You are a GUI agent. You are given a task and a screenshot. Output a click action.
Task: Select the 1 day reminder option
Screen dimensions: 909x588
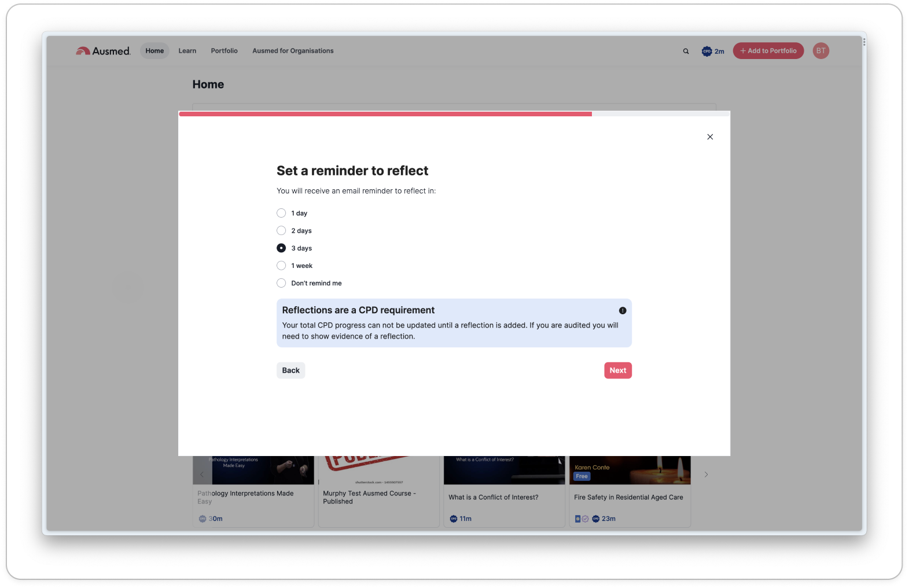coord(281,213)
